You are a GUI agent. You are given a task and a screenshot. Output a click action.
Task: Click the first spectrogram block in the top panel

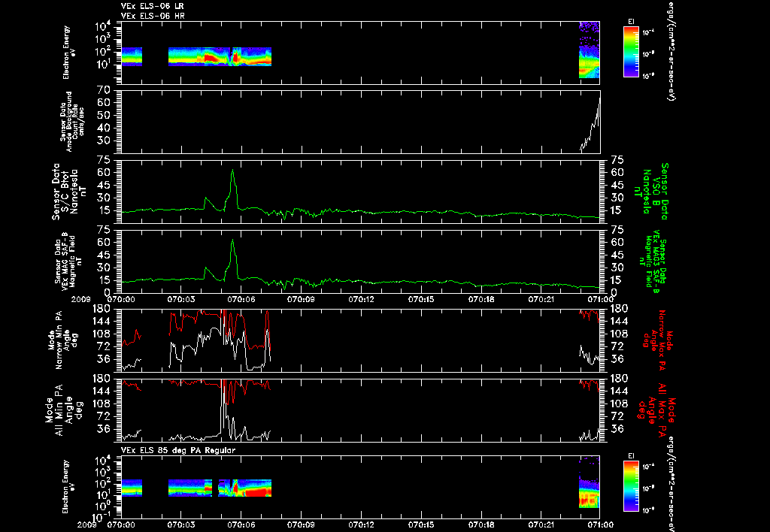[x=132, y=56]
